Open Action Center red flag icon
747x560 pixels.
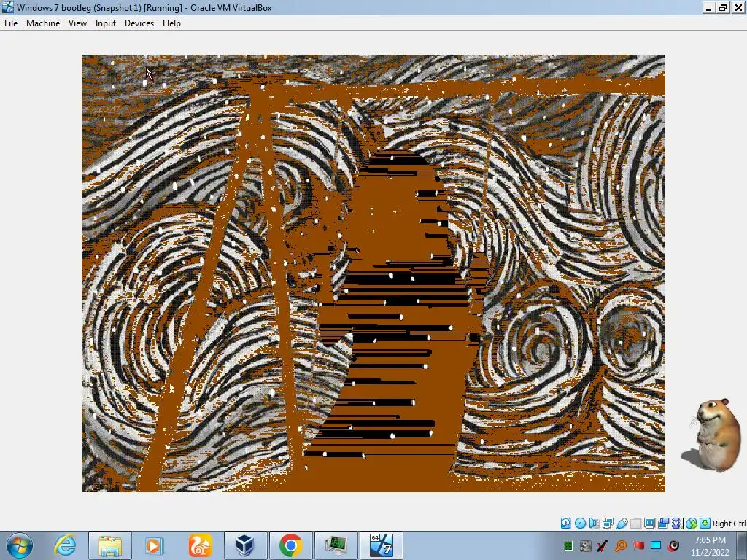point(638,545)
